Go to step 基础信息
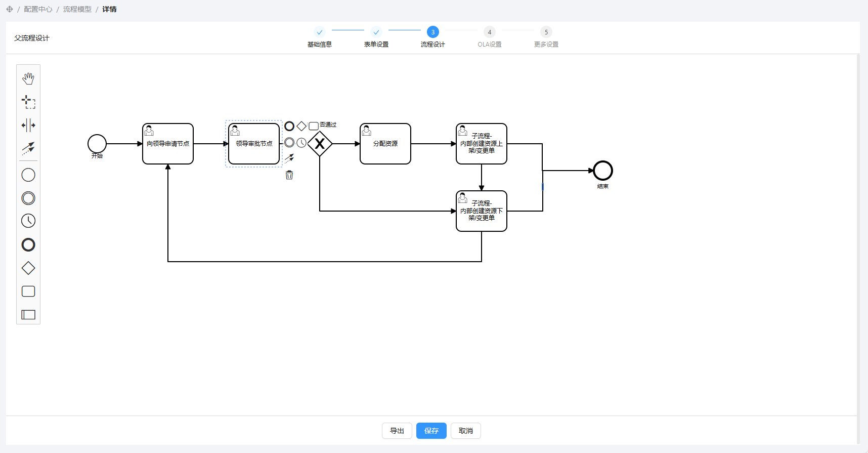This screenshot has height=453, width=868. (x=320, y=37)
